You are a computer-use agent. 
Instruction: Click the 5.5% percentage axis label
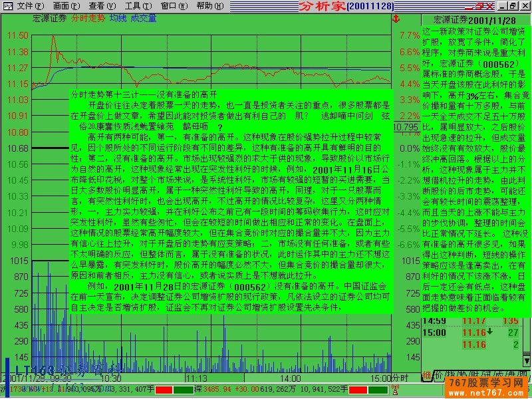(x=410, y=68)
